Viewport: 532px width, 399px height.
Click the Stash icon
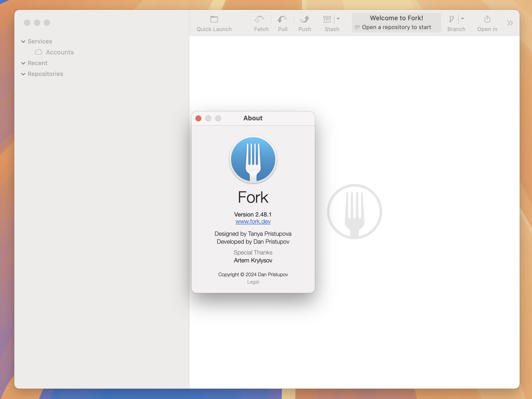pos(326,18)
